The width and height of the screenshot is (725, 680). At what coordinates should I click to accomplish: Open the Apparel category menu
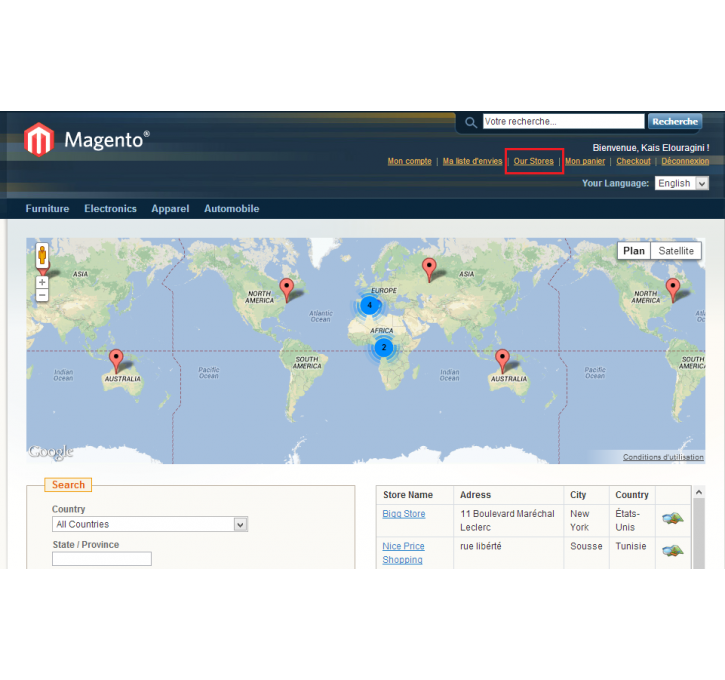170,208
